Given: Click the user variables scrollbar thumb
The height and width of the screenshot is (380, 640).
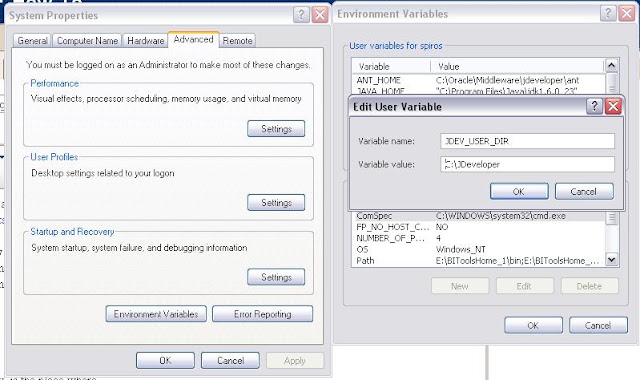Looking at the screenshot, I should point(611,84).
